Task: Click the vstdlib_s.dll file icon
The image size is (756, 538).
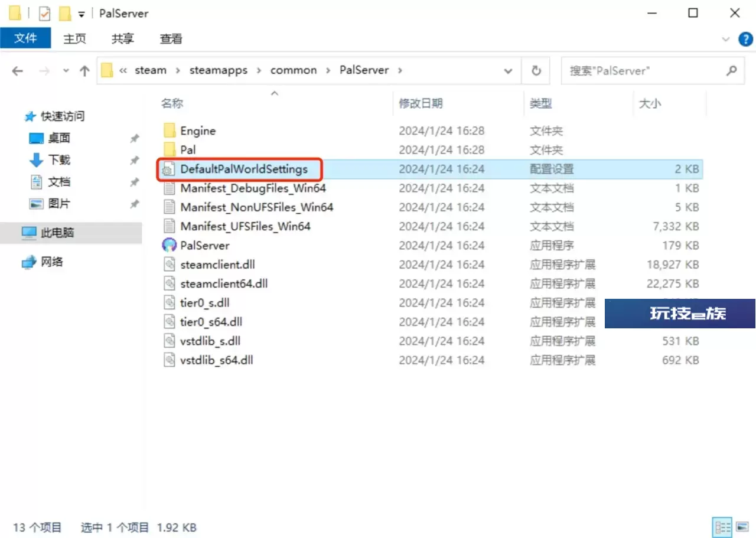Action: tap(170, 341)
